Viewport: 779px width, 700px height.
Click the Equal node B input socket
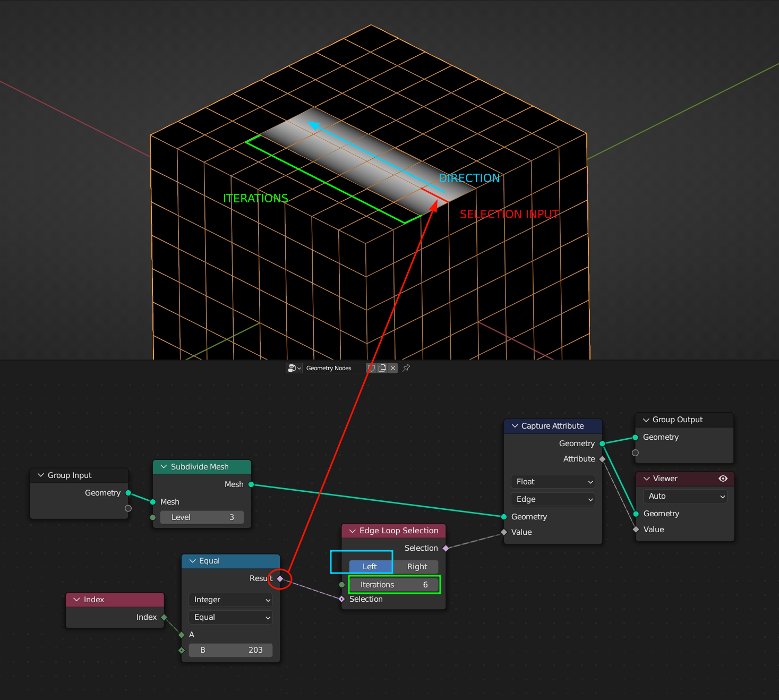click(182, 650)
